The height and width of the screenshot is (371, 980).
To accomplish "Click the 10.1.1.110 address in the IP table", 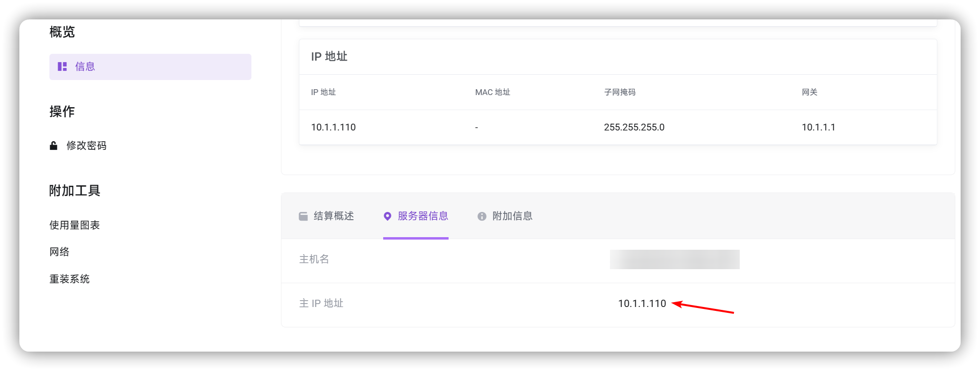I will (333, 127).
